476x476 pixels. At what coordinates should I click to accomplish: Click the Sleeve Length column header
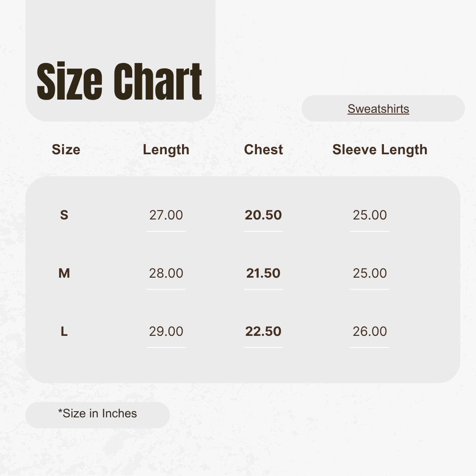tap(379, 150)
